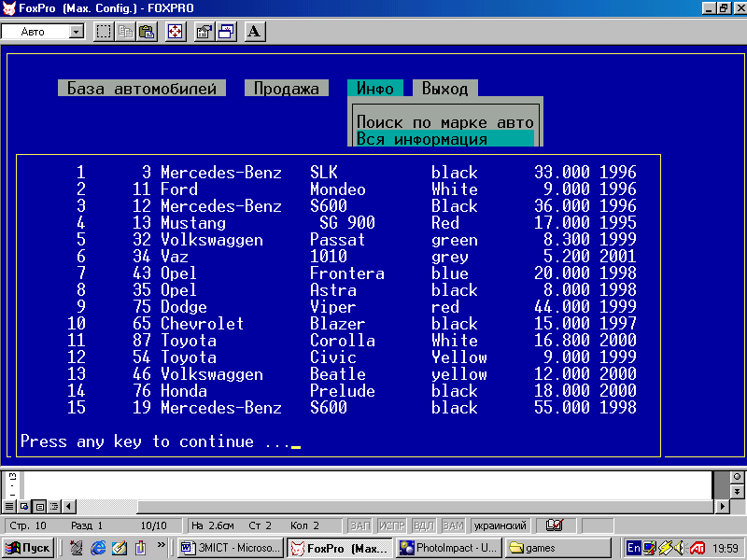Click the 'Dodge' make text

[x=183, y=307]
